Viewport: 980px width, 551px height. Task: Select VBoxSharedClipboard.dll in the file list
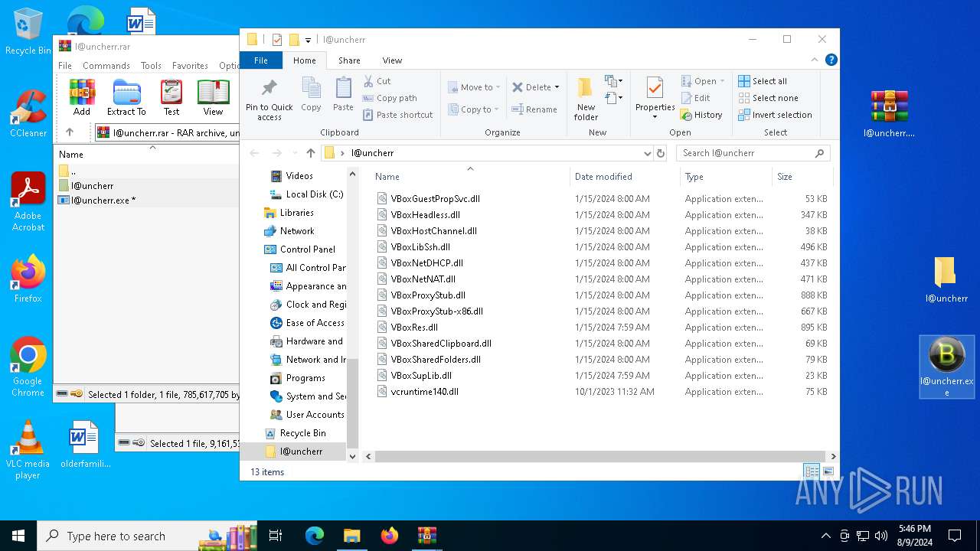441,344
